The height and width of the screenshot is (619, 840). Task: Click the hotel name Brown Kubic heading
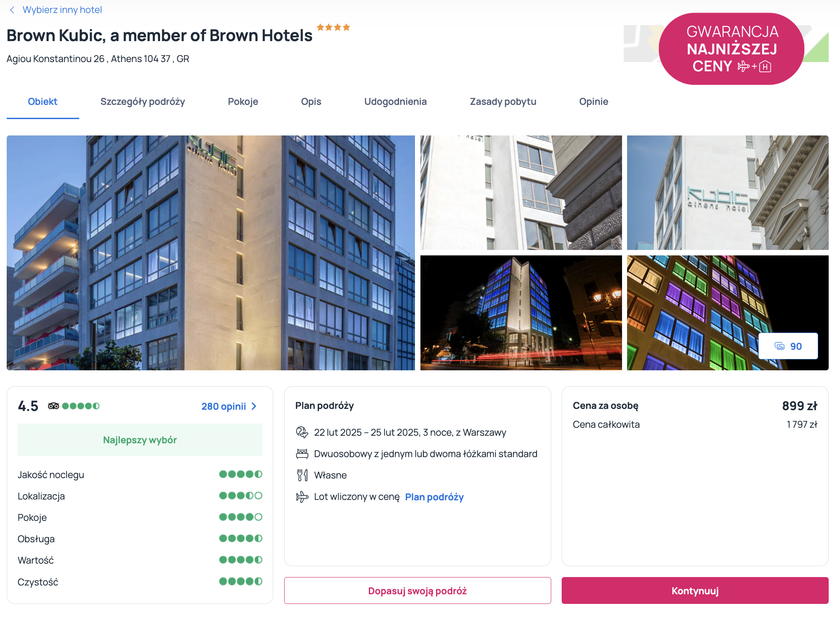160,36
